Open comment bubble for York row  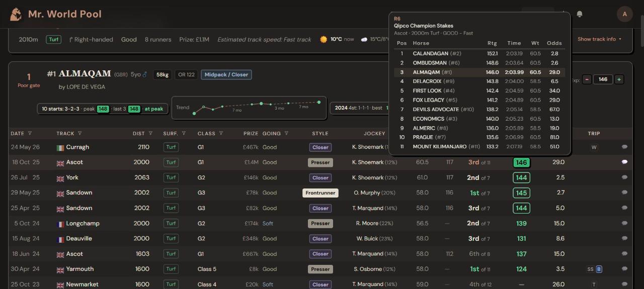624,177
